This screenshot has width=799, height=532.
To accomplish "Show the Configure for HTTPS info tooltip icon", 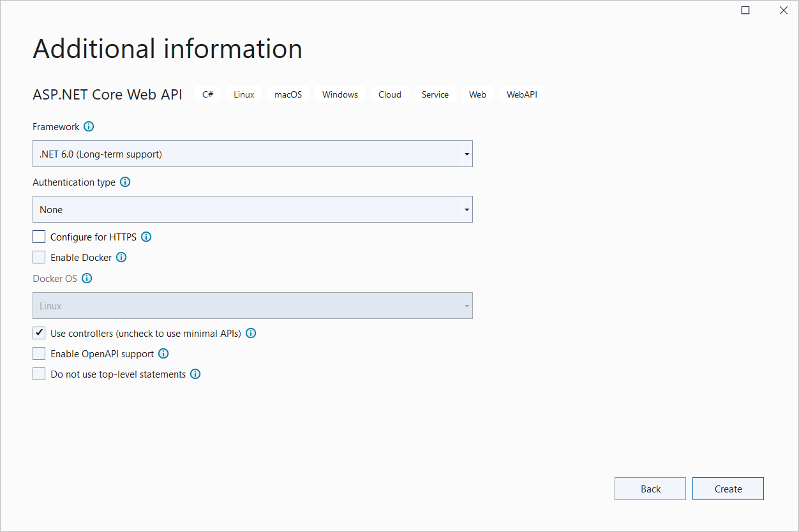I will tap(146, 237).
